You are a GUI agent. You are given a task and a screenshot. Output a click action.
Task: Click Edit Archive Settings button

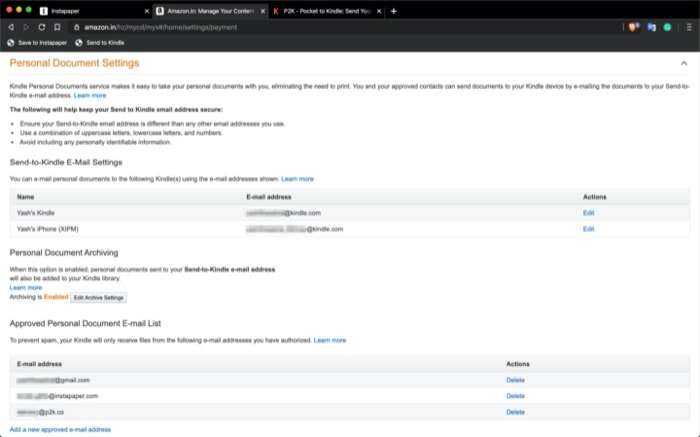[x=99, y=298]
